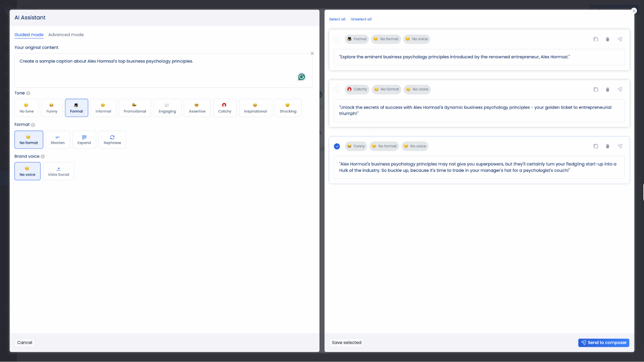
Task: Open the Guided mode tab
Action: click(x=29, y=35)
